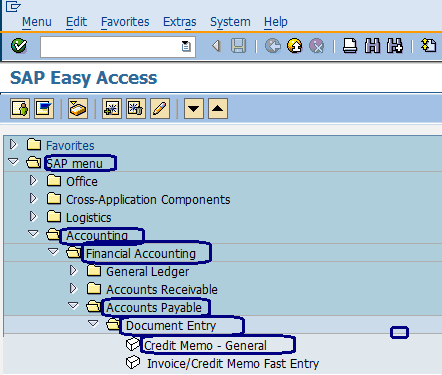Expand the Logistics node arrow
This screenshot has width=442, height=375.
(x=33, y=217)
